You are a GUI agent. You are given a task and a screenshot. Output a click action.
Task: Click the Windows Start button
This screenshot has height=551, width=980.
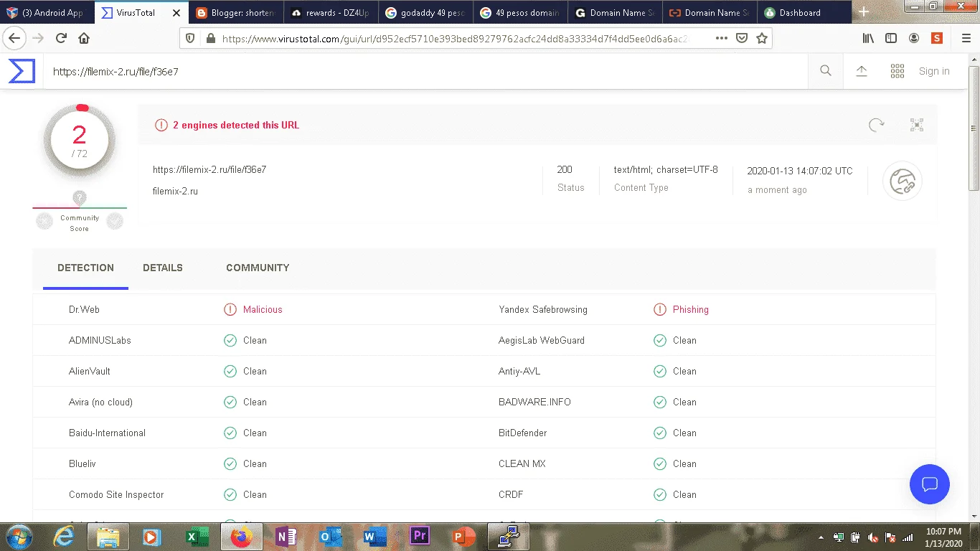coord(19,537)
